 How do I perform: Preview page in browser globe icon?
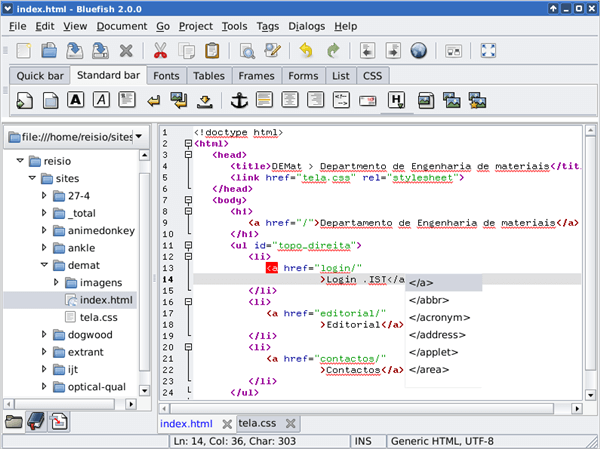(418, 50)
